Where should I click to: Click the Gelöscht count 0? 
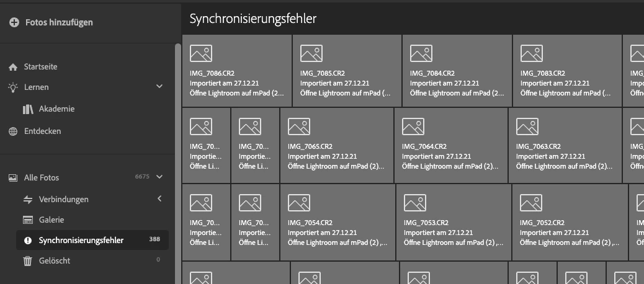pyautogui.click(x=158, y=259)
